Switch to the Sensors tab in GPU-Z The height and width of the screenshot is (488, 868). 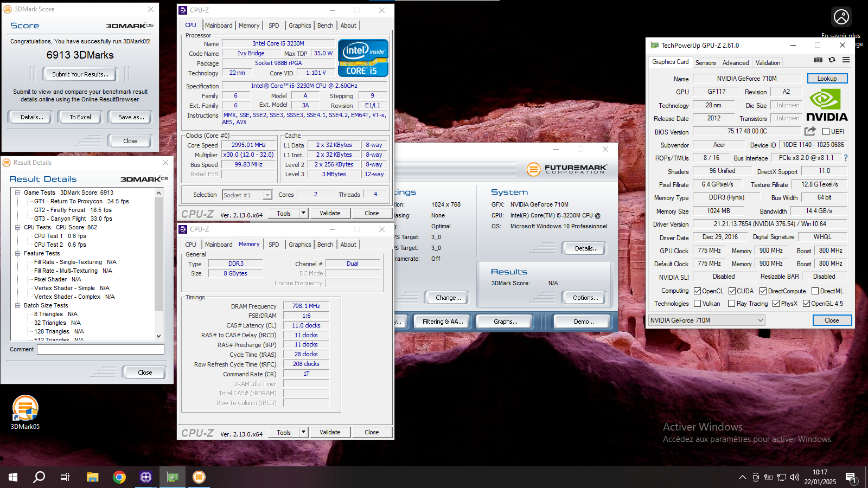[706, 63]
